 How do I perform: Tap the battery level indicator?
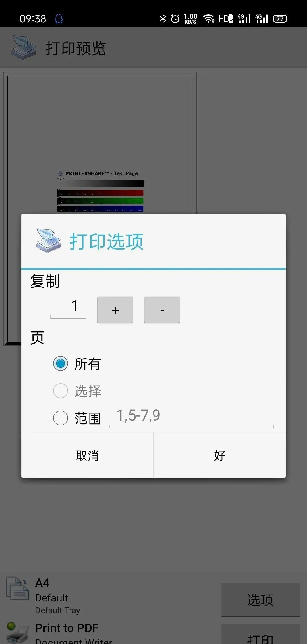[x=280, y=19]
